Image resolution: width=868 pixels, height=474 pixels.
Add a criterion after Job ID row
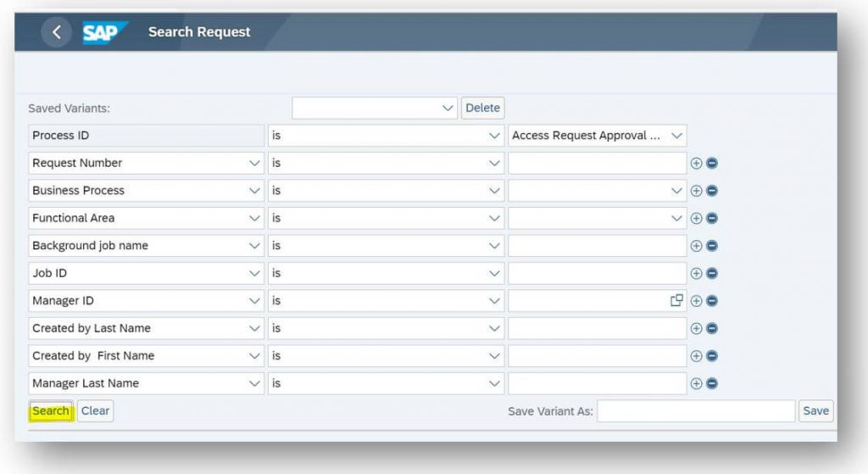(x=696, y=274)
